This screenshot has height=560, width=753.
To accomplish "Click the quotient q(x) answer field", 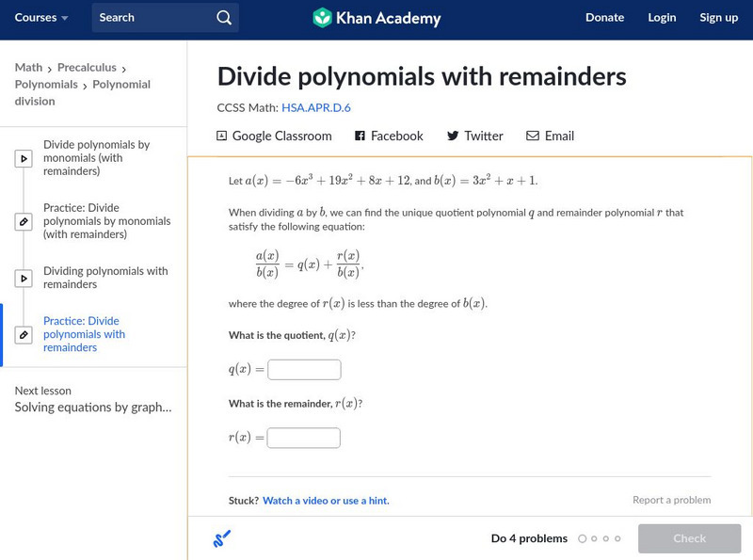I will pos(304,370).
